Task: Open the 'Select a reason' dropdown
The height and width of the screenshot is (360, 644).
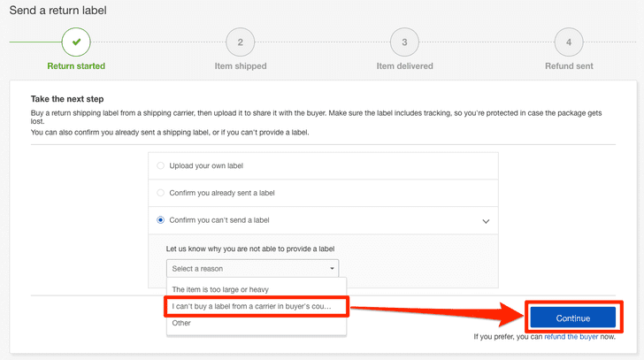Action: (253, 269)
